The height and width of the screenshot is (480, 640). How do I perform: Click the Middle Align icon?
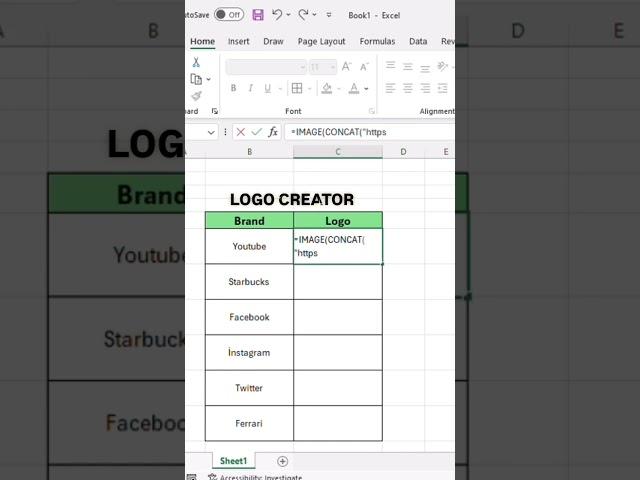[408, 66]
